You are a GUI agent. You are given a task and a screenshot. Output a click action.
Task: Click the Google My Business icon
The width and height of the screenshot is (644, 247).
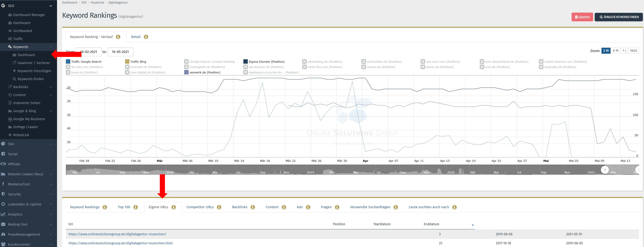click(x=10, y=119)
